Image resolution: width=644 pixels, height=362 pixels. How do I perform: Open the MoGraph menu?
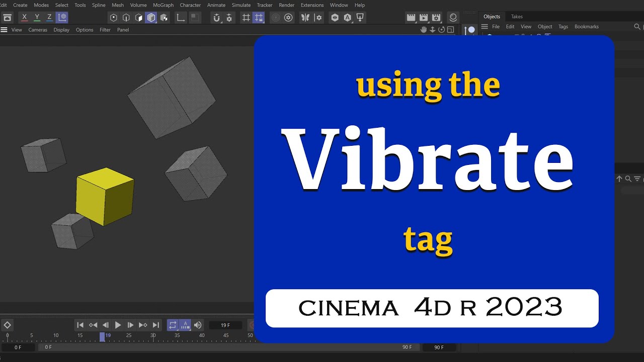tap(163, 5)
